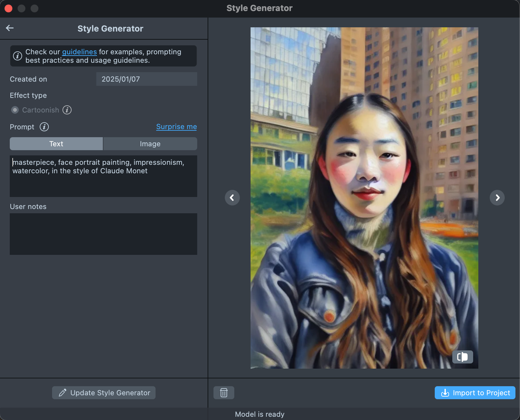
Task: Click the info icon beside guidelines notice
Action: [x=18, y=56]
